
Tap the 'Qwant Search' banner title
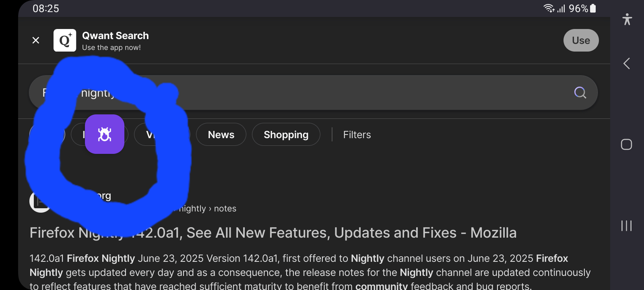(116, 35)
